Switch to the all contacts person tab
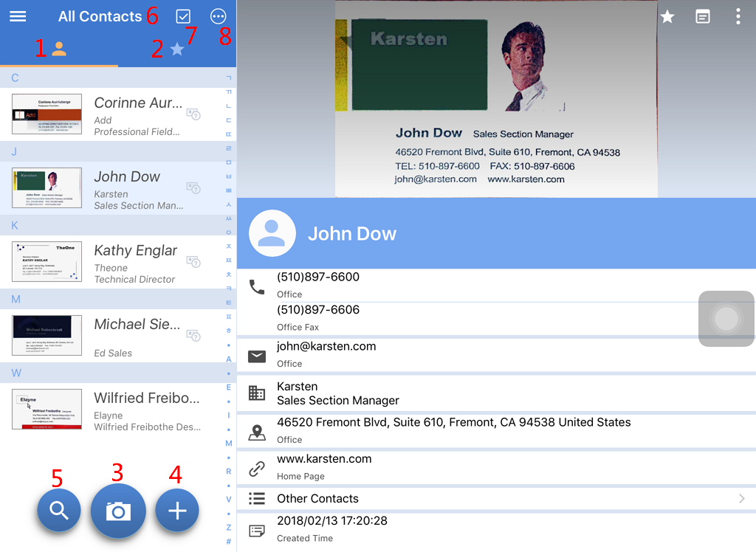The image size is (756, 552). [59, 49]
